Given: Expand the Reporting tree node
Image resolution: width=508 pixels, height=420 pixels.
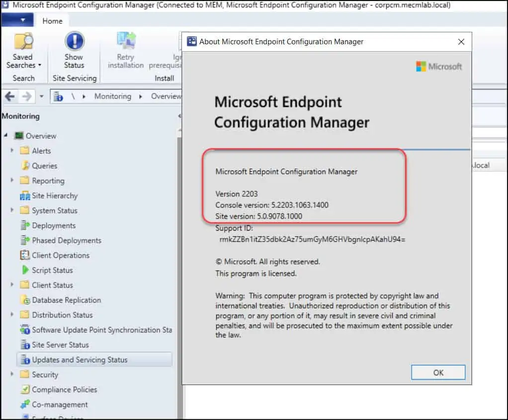Looking at the screenshot, I should tap(12, 180).
